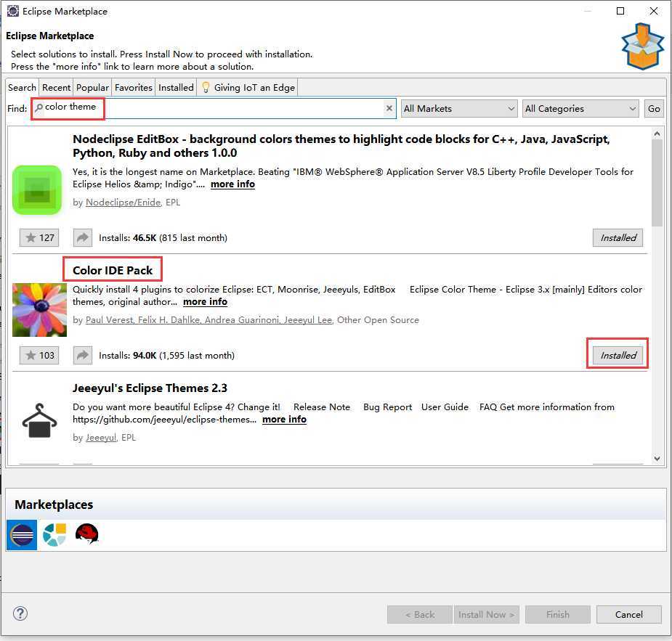The height and width of the screenshot is (641, 672).
Task: Click the results list vertical scrollbar thumb
Action: point(657,183)
